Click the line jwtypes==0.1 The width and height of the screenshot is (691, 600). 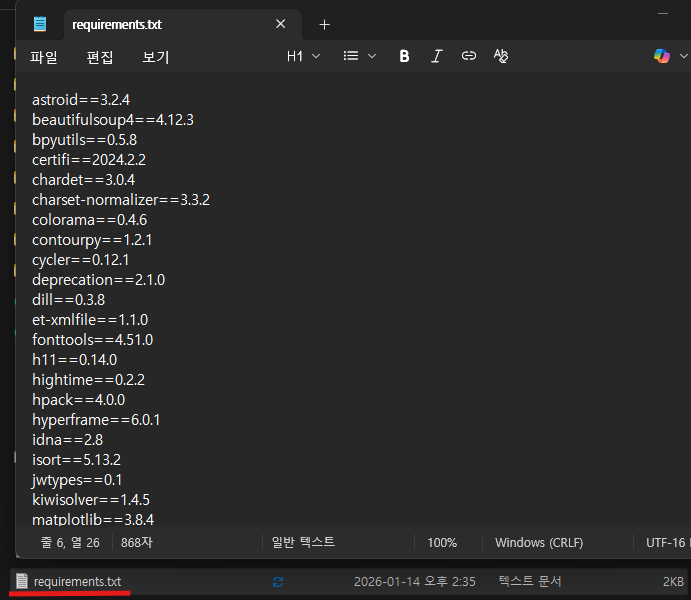tap(77, 480)
